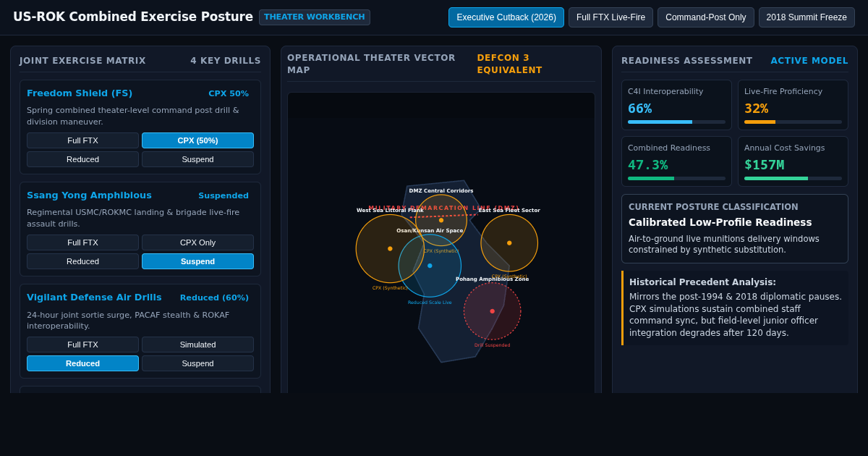This screenshot has width=868, height=456.
Task: Set Freedom Shield to Reduced
Action: [x=82, y=159]
